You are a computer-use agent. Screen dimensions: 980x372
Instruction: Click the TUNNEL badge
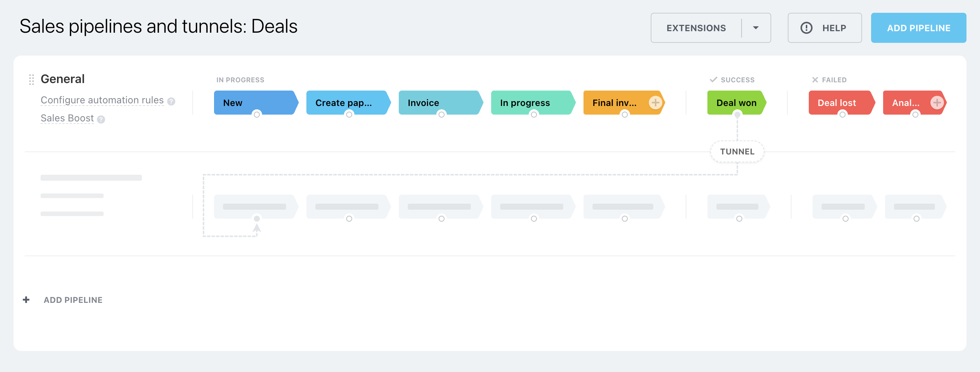(x=737, y=151)
